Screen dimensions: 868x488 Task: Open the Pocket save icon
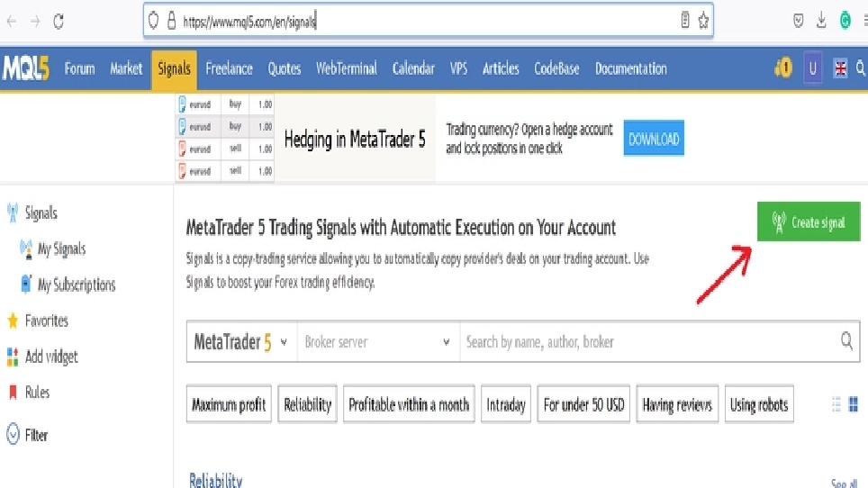coord(799,21)
